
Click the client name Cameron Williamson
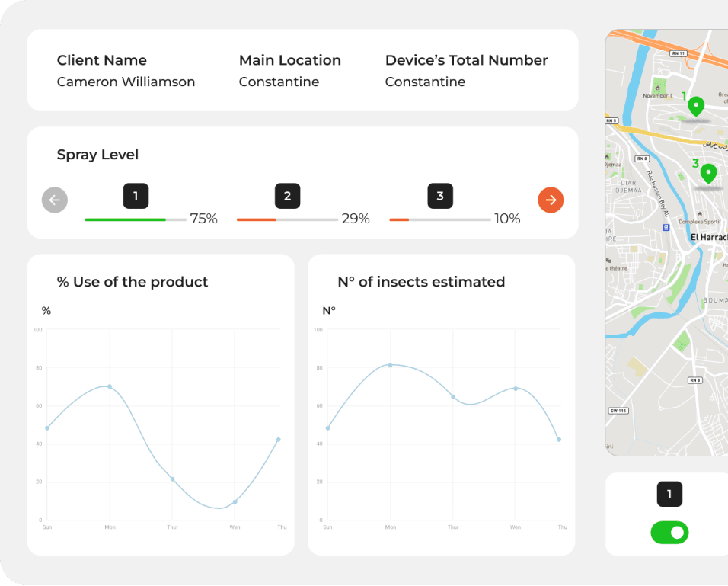pyautogui.click(x=126, y=82)
